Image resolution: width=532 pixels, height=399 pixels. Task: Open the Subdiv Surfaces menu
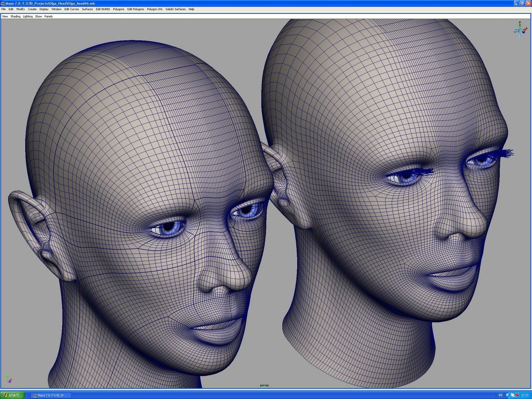175,9
